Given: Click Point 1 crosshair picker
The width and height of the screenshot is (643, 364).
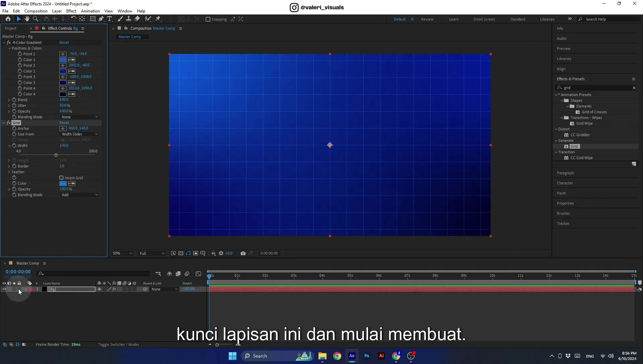Looking at the screenshot, I should [x=63, y=54].
